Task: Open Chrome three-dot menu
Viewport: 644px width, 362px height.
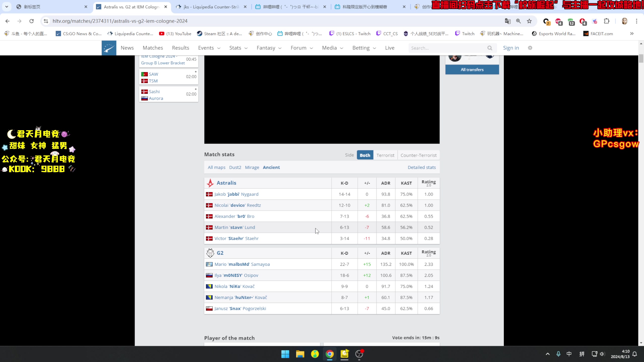Action: click(637, 21)
